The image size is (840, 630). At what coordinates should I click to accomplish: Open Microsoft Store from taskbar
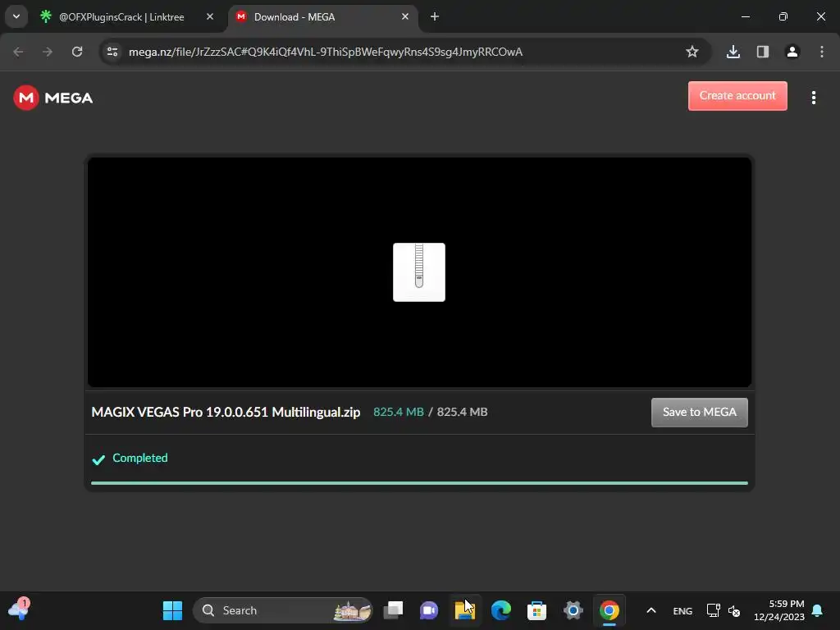coord(536,610)
